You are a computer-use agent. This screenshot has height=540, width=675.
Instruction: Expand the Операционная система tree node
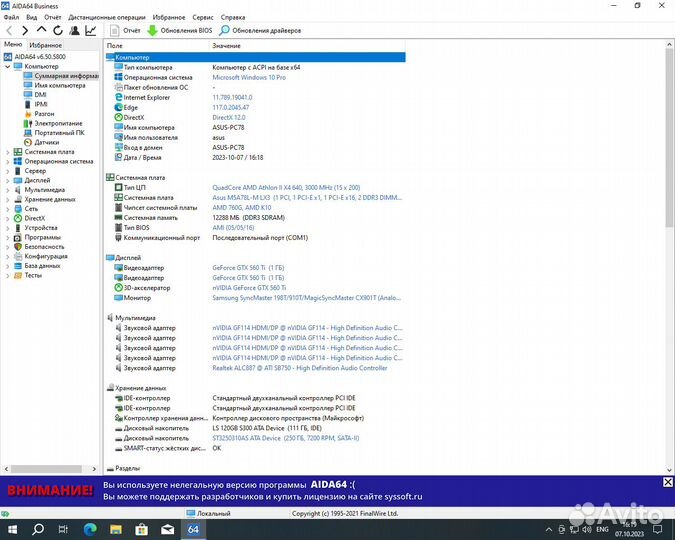pos(7,161)
